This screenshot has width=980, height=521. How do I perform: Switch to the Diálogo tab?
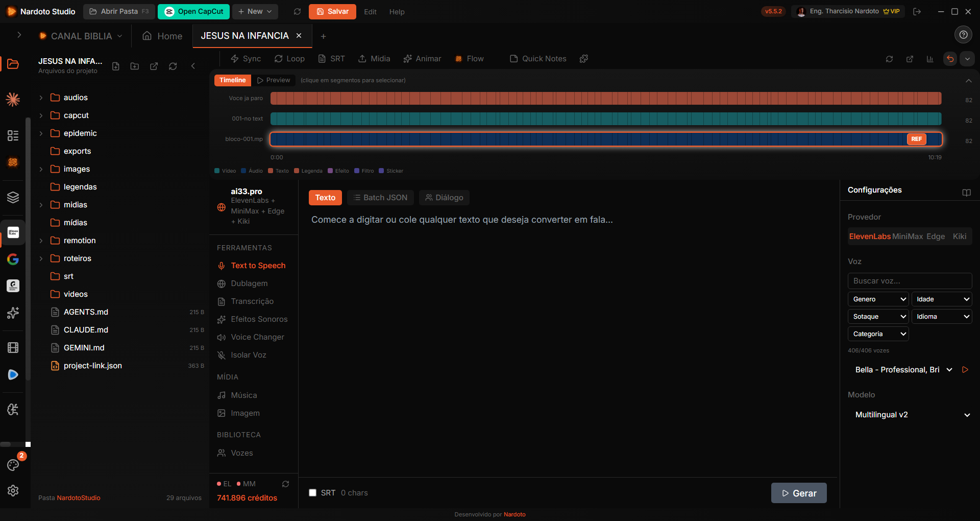pyautogui.click(x=444, y=198)
